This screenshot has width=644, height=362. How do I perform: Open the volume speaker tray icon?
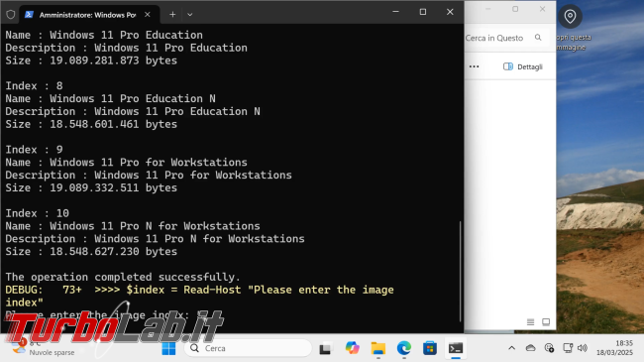(x=582, y=348)
